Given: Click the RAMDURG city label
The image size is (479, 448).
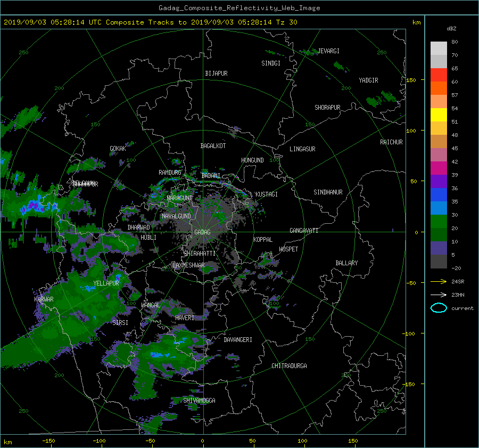Looking at the screenshot, I should 170,173.
